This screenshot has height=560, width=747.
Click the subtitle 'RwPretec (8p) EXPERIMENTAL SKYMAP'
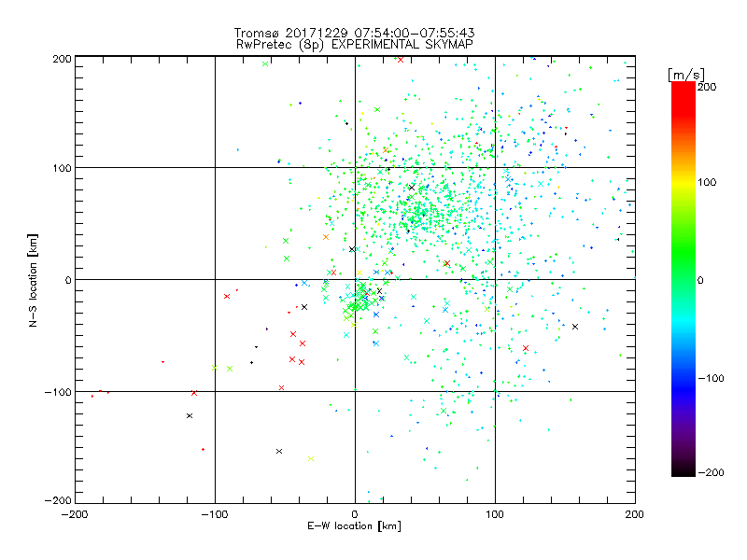354,44
